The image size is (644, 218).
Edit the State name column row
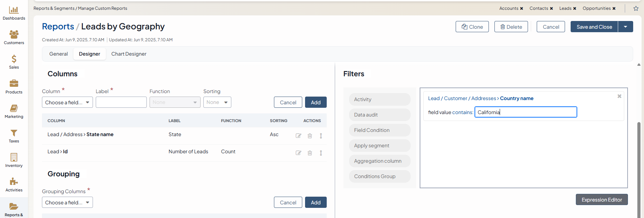(298, 136)
